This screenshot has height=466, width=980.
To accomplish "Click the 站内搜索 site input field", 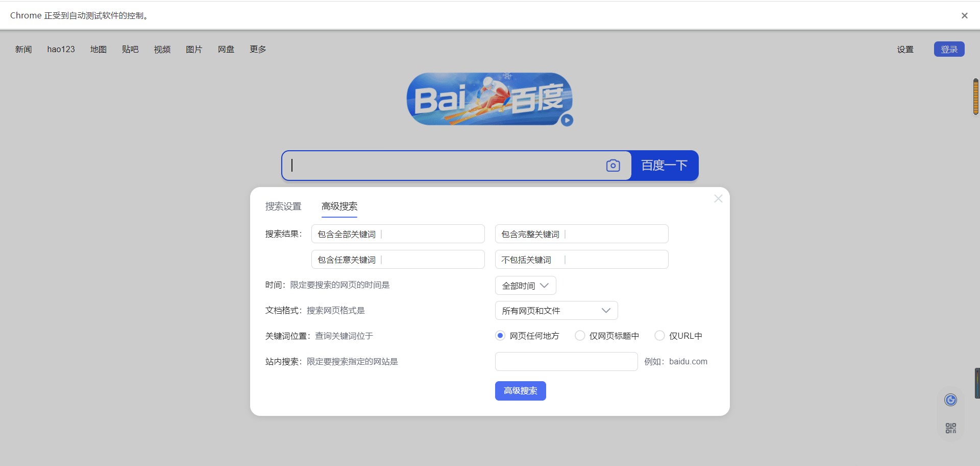I will (x=567, y=361).
